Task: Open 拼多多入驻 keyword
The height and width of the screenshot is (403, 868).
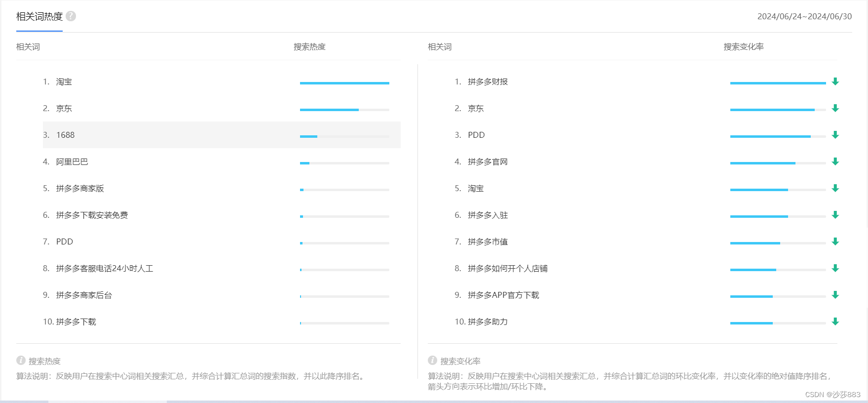Action: point(488,215)
